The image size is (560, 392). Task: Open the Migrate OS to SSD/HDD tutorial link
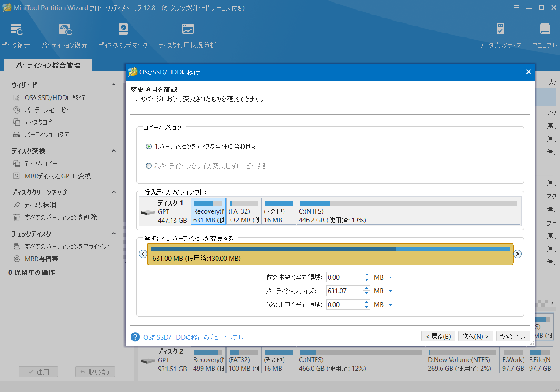pyautogui.click(x=193, y=337)
